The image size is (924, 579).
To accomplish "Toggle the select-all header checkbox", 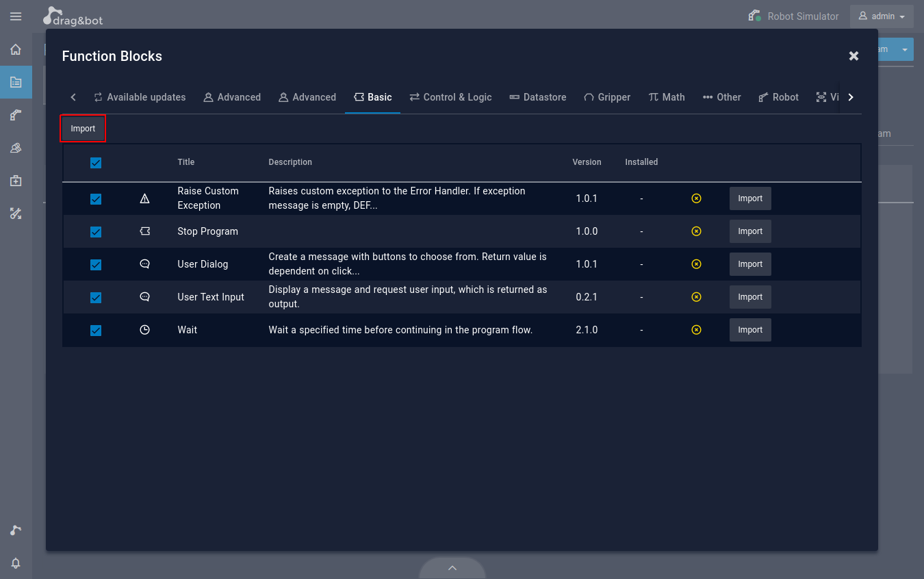I will point(96,163).
